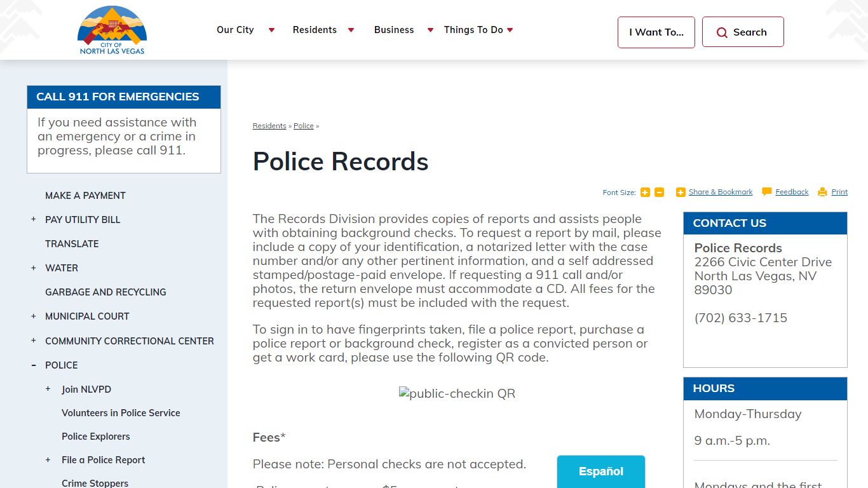Increase font size with plus icon
This screenshot has width=868, height=488.
(645, 193)
